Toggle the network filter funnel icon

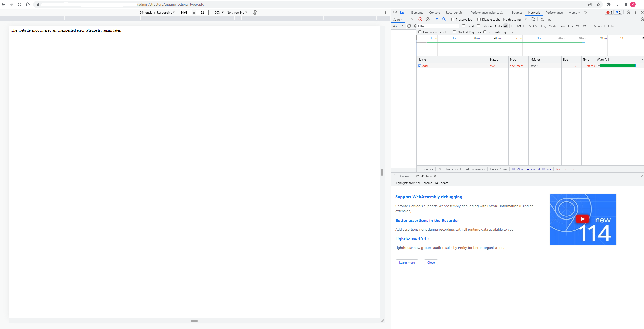(437, 19)
